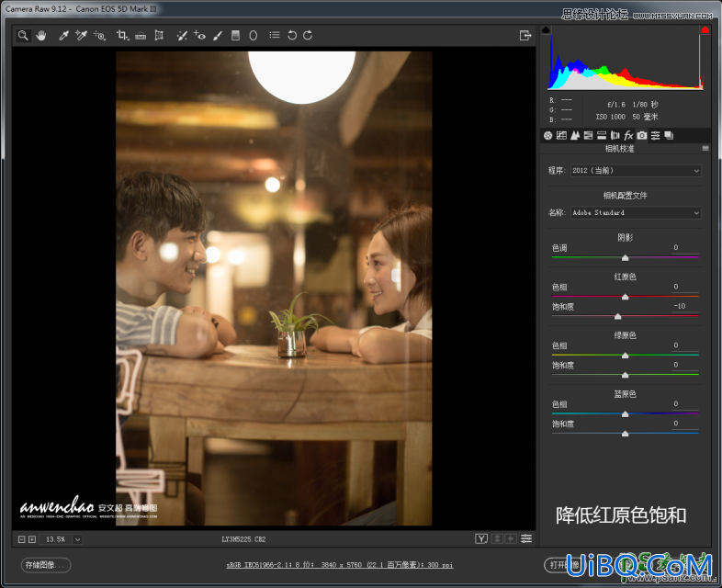Select the Adjustment Brush tool
This screenshot has width=722, height=588.
pos(218,36)
